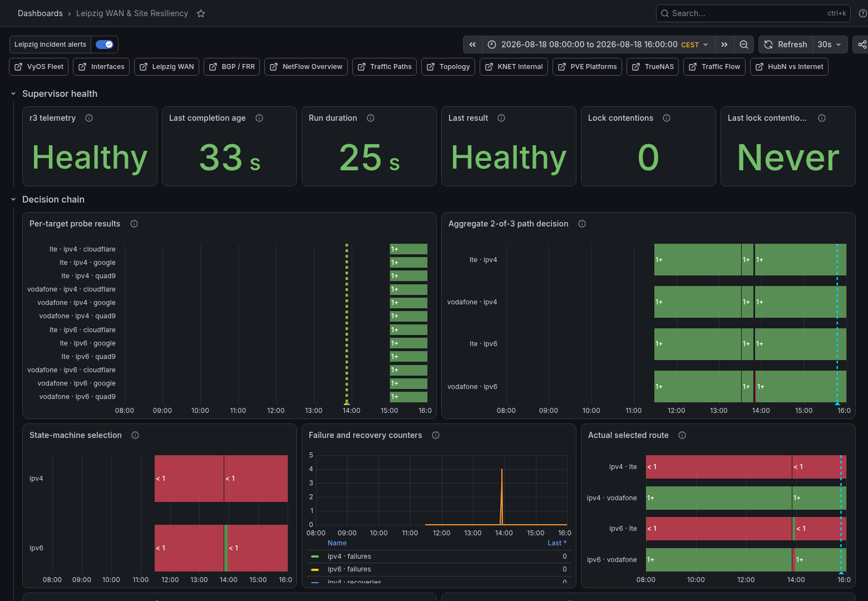The image size is (868, 601).
Task: Sort legend by Name column
Action: (337, 543)
